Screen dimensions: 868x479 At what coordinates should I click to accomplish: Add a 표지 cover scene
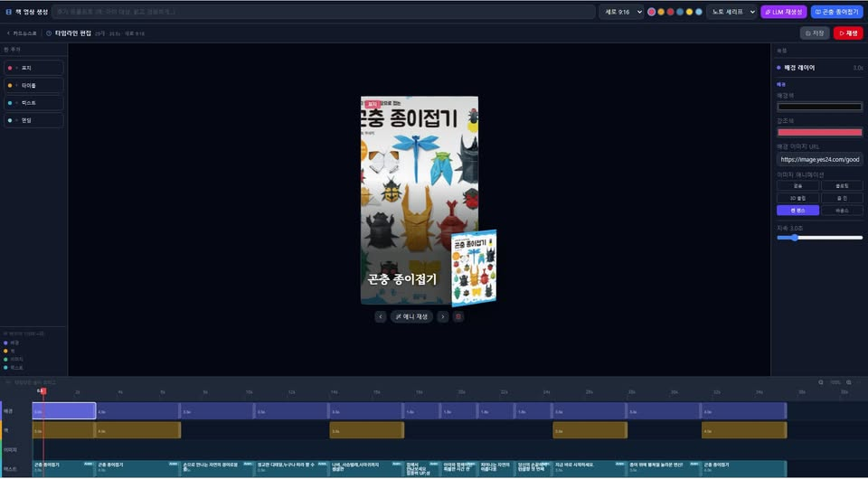(x=33, y=68)
